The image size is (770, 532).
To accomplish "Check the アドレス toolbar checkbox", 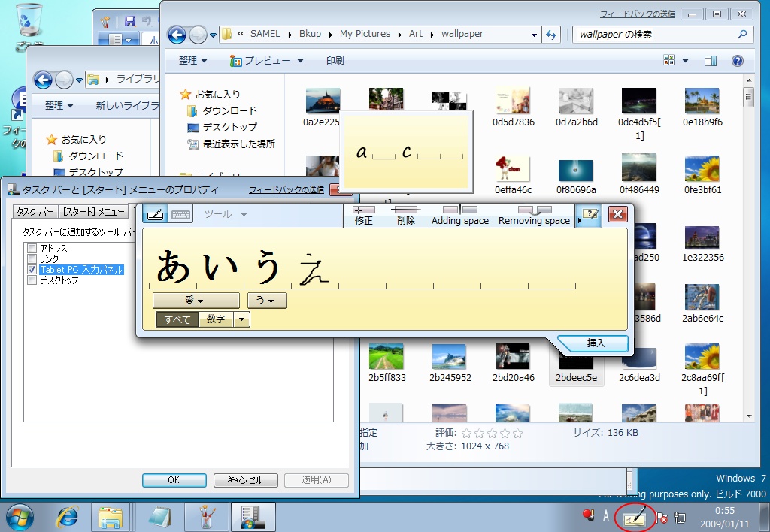I will (32, 248).
